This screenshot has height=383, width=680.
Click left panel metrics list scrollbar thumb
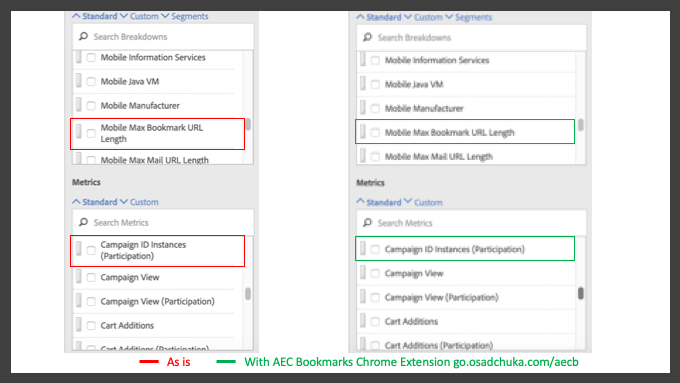[x=248, y=294]
